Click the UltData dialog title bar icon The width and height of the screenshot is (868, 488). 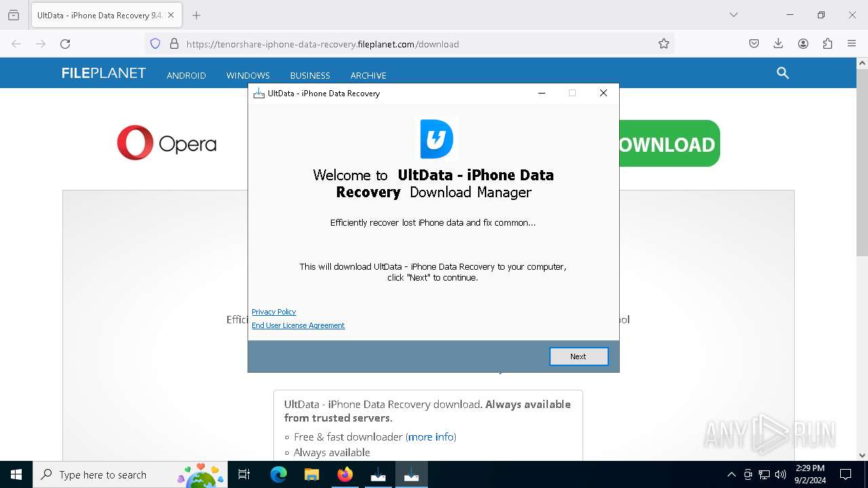258,94
